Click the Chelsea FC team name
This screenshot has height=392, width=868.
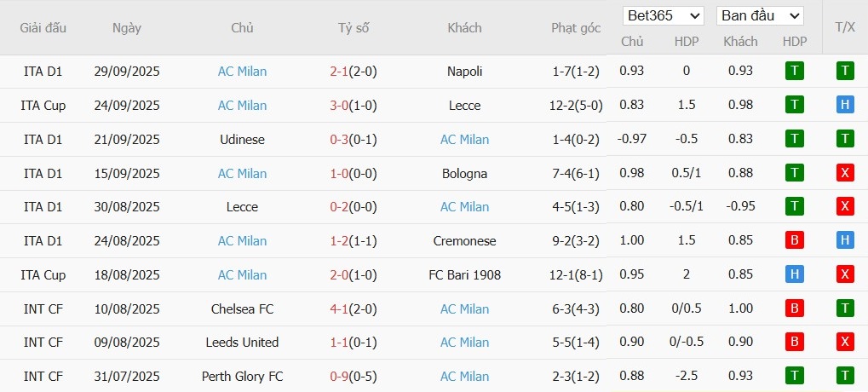[242, 308]
